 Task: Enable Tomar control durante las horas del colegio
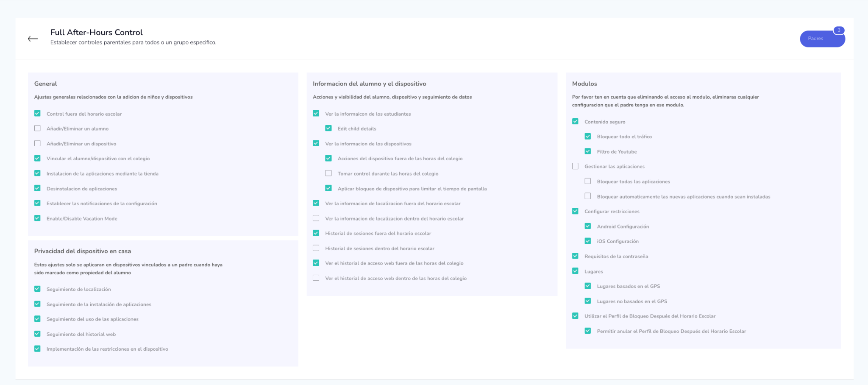tap(328, 173)
